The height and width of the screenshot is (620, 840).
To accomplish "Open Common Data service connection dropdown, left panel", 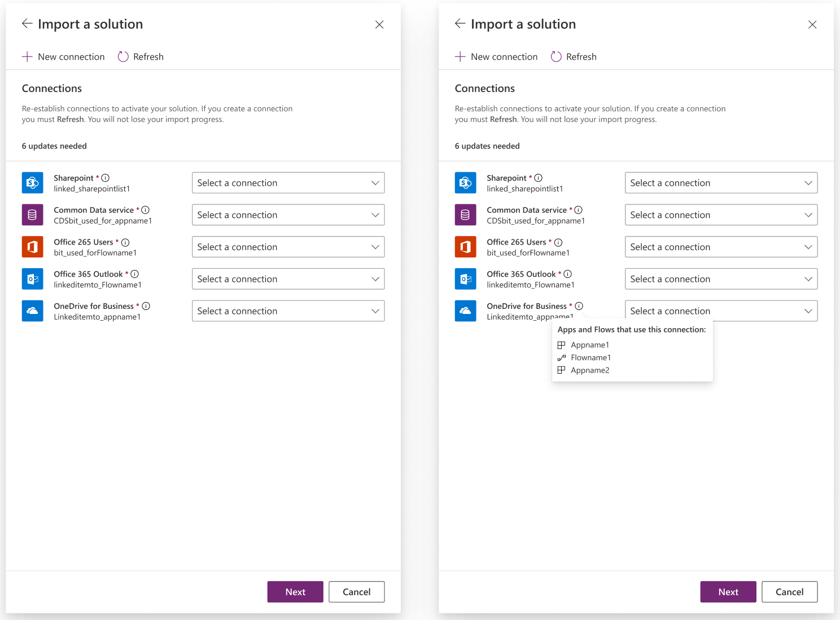I will tap(288, 215).
